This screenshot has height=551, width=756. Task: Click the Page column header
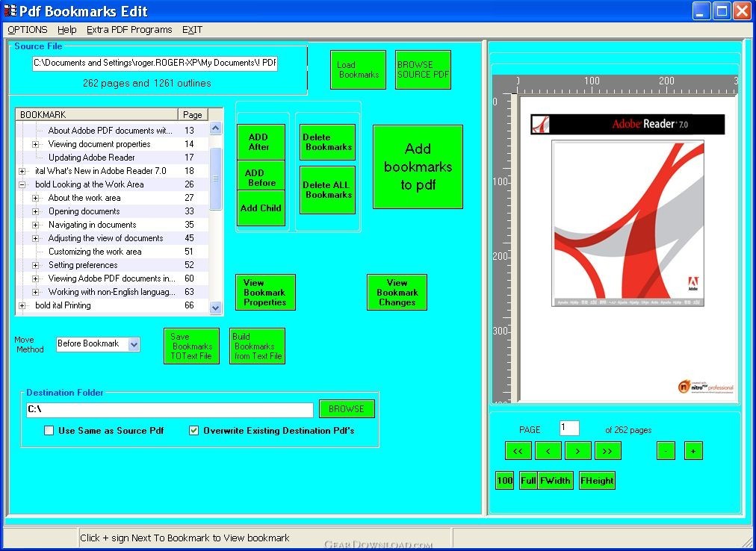coord(193,115)
